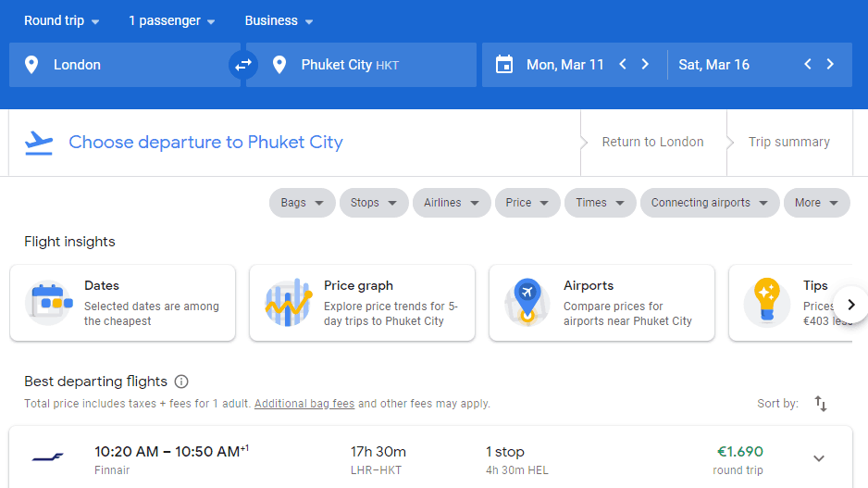Go to next day for the departure date
Viewport: 868px width, 488px height.
tap(645, 65)
